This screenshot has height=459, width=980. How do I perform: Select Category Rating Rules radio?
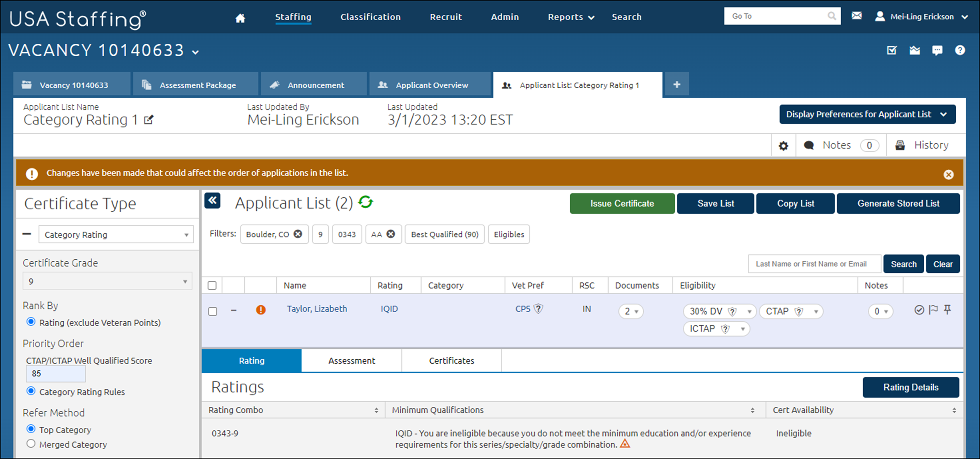click(x=31, y=391)
